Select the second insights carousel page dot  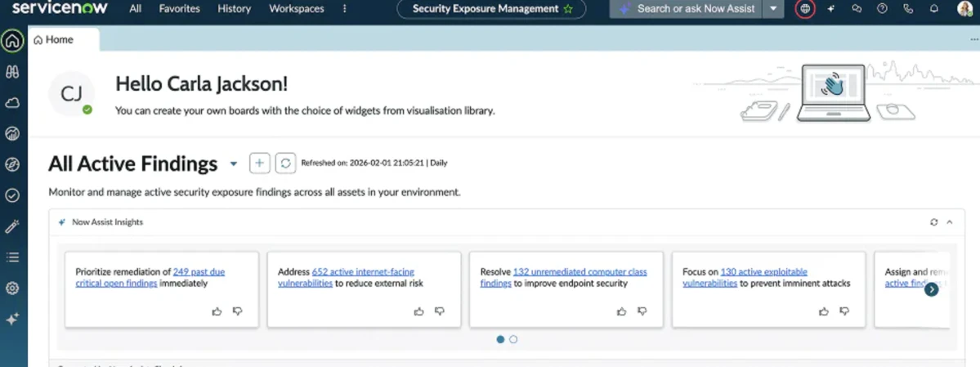514,339
